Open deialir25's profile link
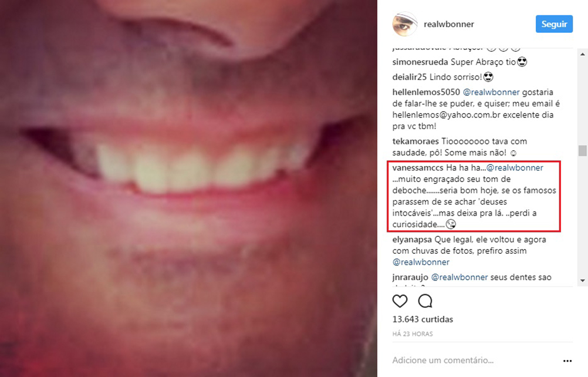This screenshot has height=377, width=588. pyautogui.click(x=410, y=78)
